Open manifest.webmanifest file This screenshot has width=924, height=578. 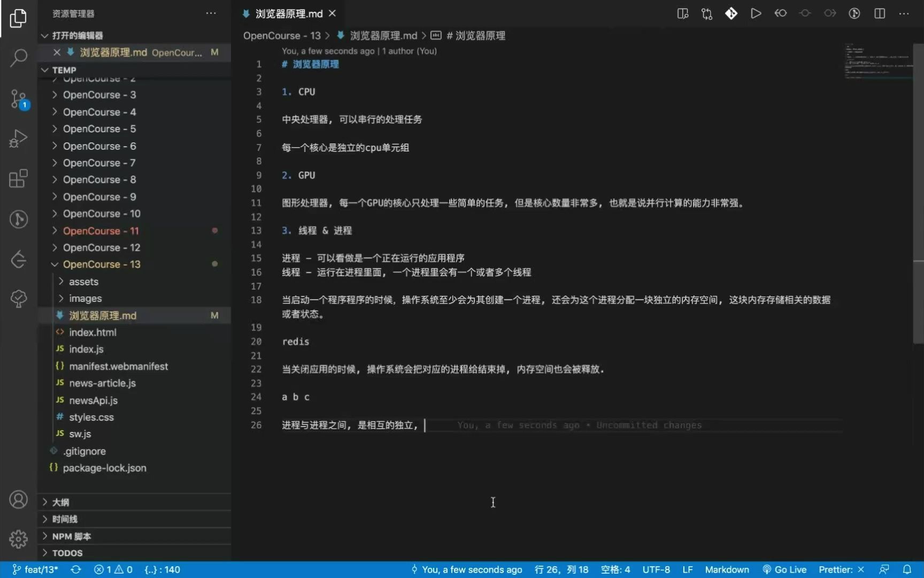134,366
